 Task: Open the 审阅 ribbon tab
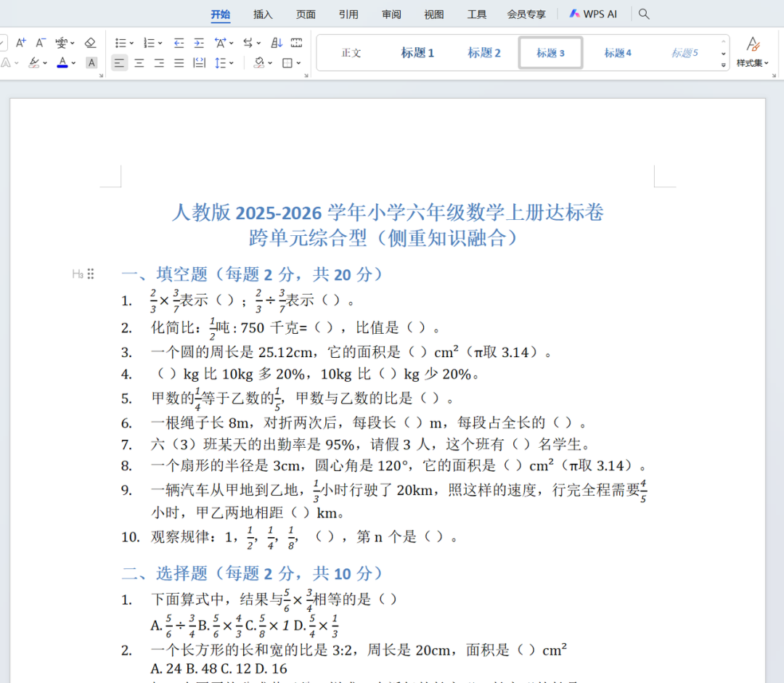[391, 14]
